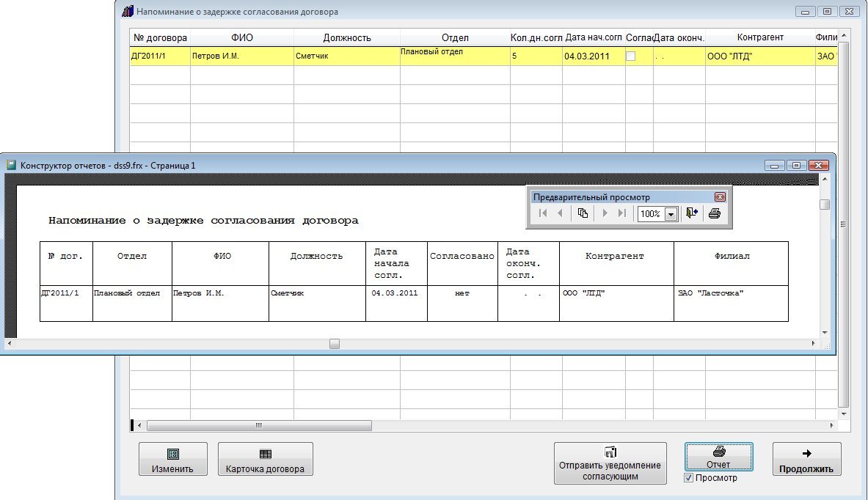868x500 pixels.
Task: Go to last page in preview toolbar
Action: coord(622,214)
